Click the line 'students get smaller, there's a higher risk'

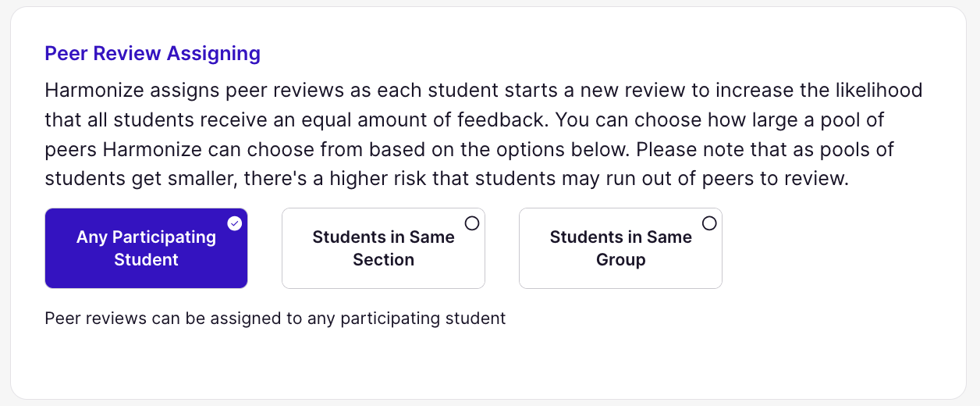(446, 179)
